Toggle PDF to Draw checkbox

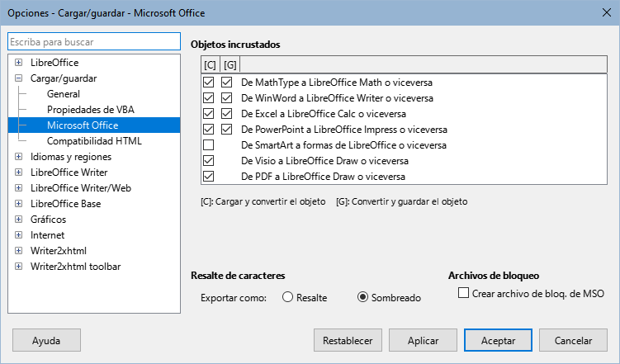(208, 177)
